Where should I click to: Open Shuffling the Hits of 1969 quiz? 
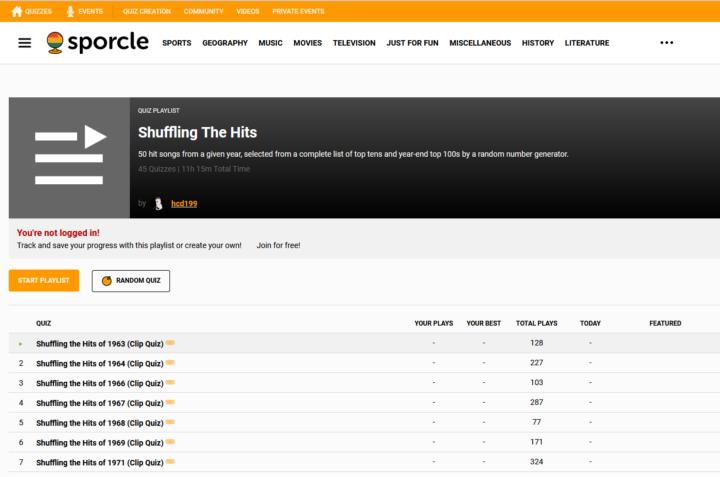[100, 443]
